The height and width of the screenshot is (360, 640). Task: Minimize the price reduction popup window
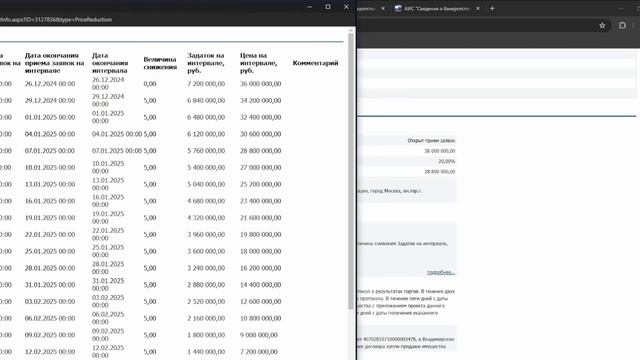309,7
